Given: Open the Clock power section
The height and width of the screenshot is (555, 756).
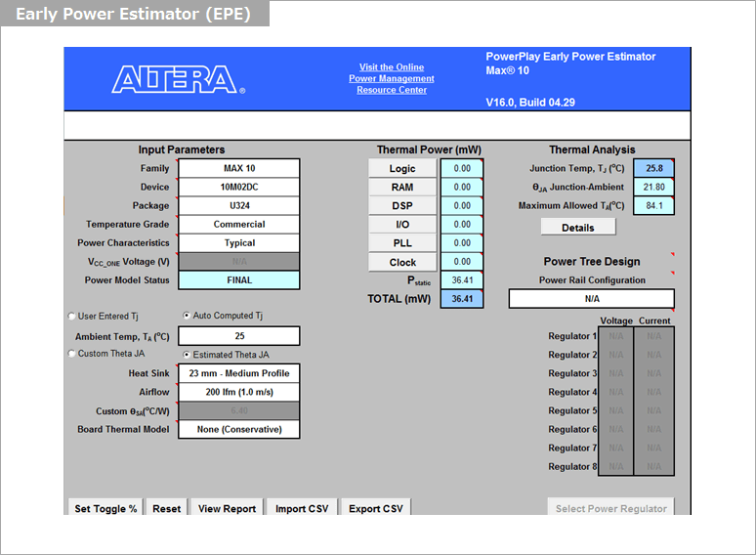Looking at the screenshot, I should [402, 262].
